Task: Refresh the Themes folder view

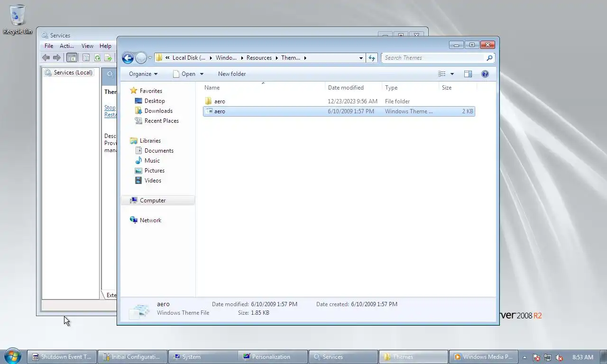Action: [372, 58]
